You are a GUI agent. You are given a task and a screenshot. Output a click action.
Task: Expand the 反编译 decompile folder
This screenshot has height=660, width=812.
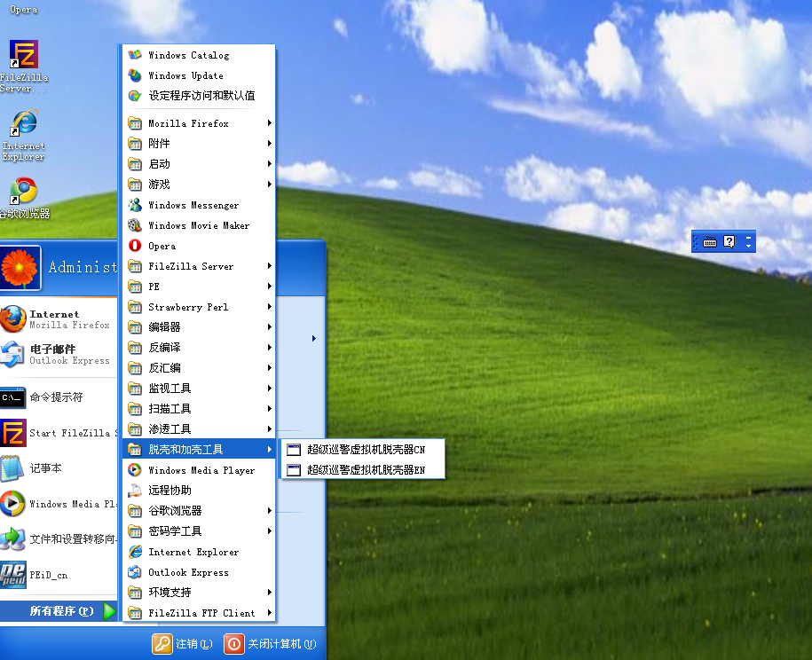[199, 348]
